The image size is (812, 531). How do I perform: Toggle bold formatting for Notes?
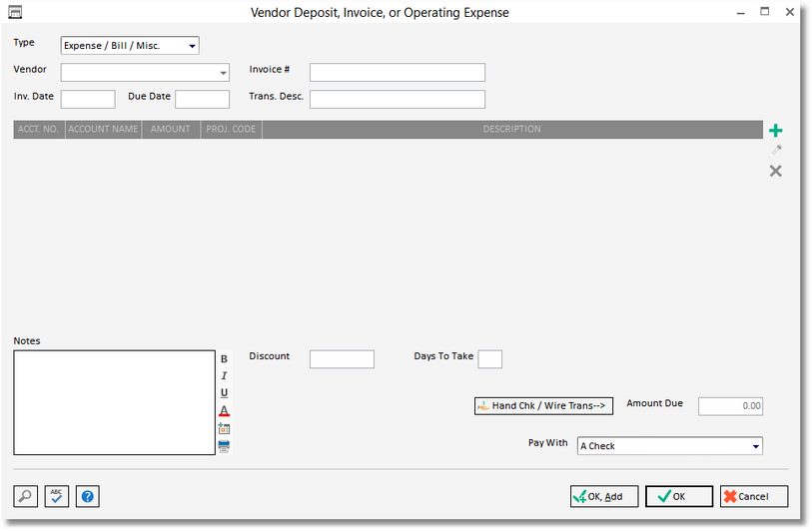tap(224, 358)
